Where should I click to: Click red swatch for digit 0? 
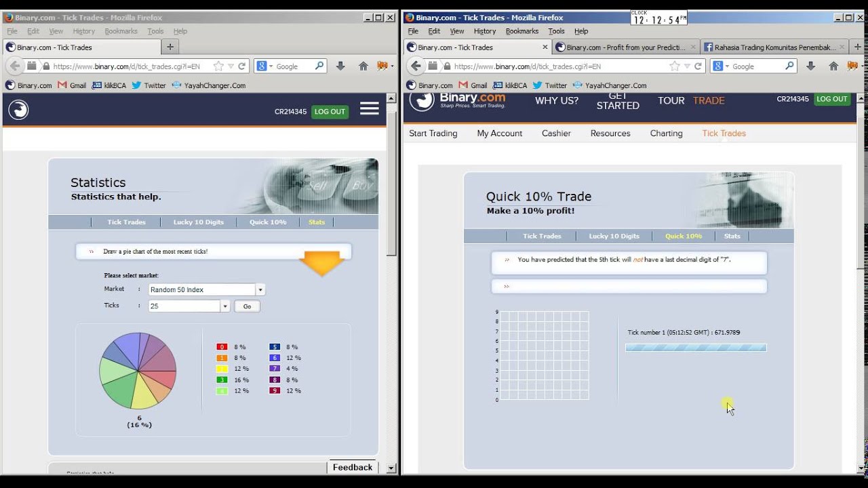(222, 347)
